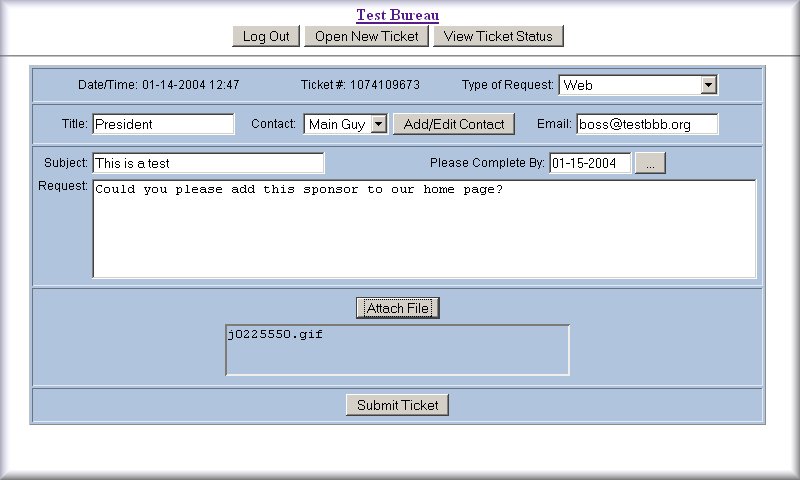Go to View Ticket Status

tap(498, 36)
